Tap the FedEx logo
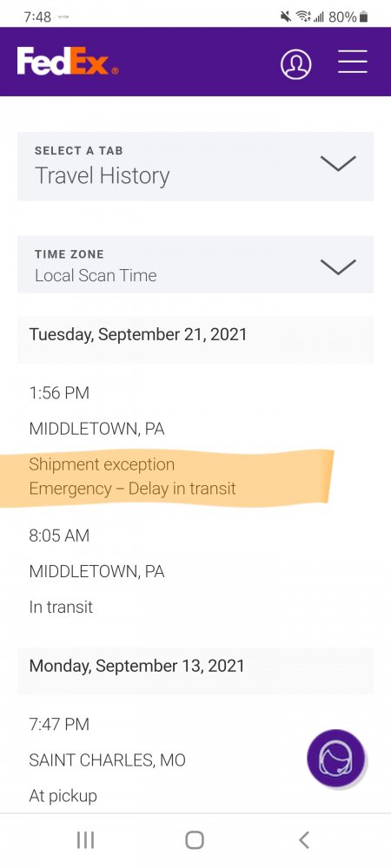391x868 pixels. (67, 61)
